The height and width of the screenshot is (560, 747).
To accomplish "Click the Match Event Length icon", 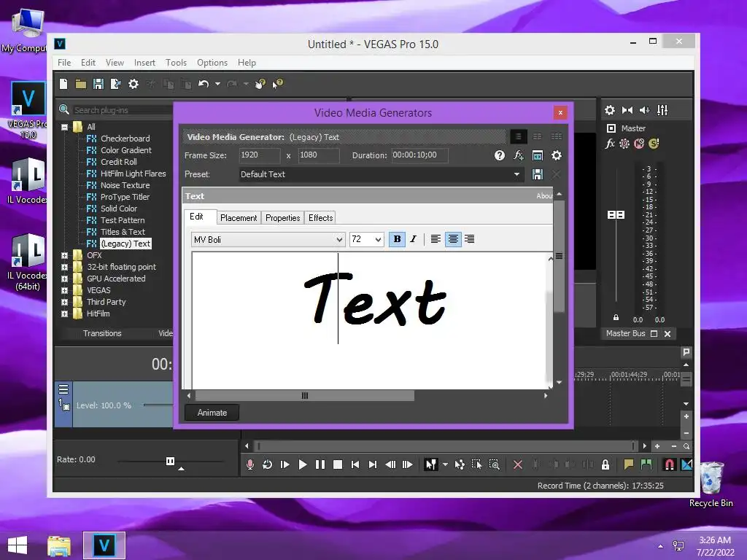I will point(538,155).
